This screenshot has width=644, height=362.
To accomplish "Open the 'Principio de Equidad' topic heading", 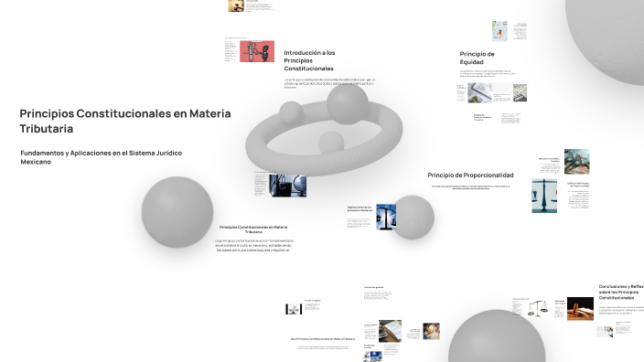I will tap(477, 58).
